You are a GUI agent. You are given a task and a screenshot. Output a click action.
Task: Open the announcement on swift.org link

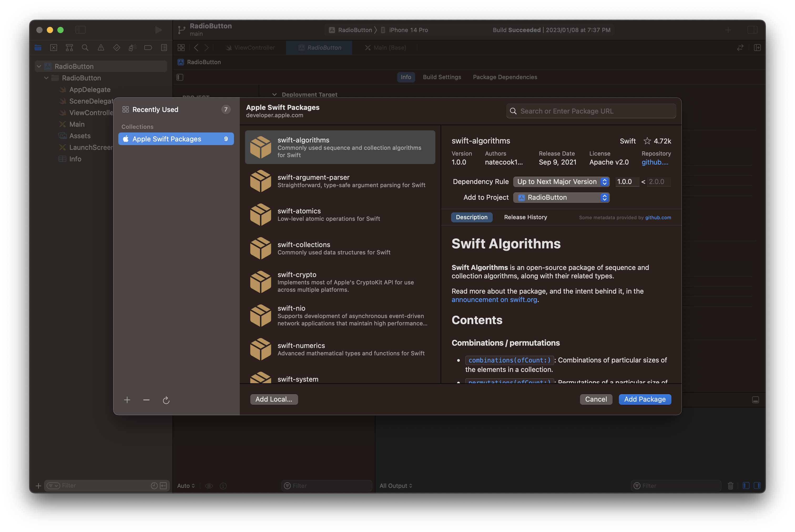[494, 300]
